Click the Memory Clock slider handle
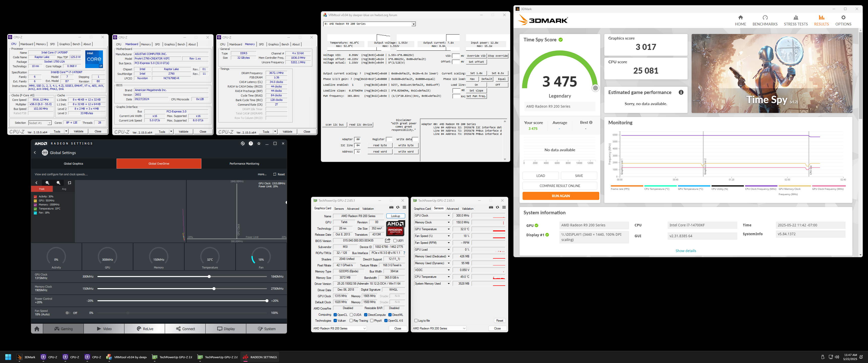This screenshot has height=363, width=868. tap(214, 289)
